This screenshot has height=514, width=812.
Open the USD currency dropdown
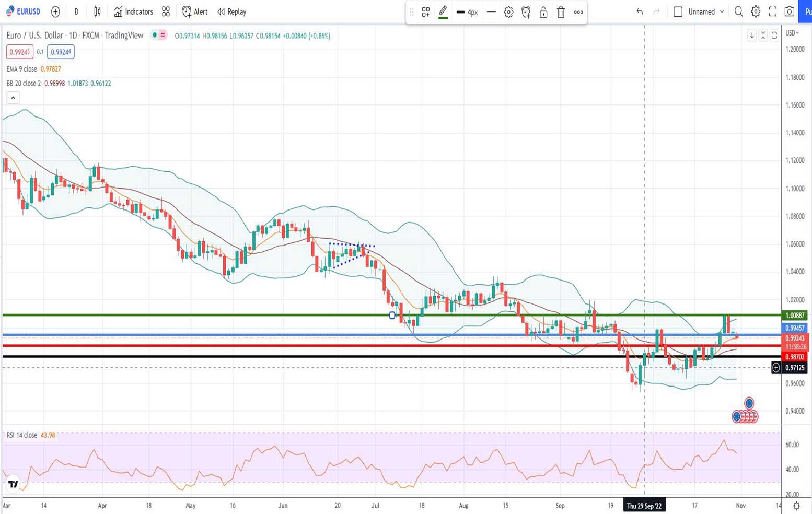click(792, 33)
